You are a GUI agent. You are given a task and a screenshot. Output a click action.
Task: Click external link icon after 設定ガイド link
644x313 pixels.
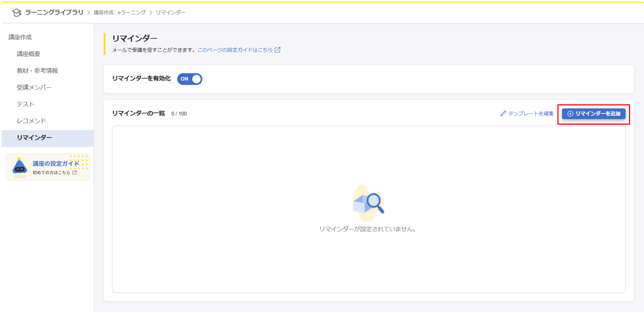277,50
